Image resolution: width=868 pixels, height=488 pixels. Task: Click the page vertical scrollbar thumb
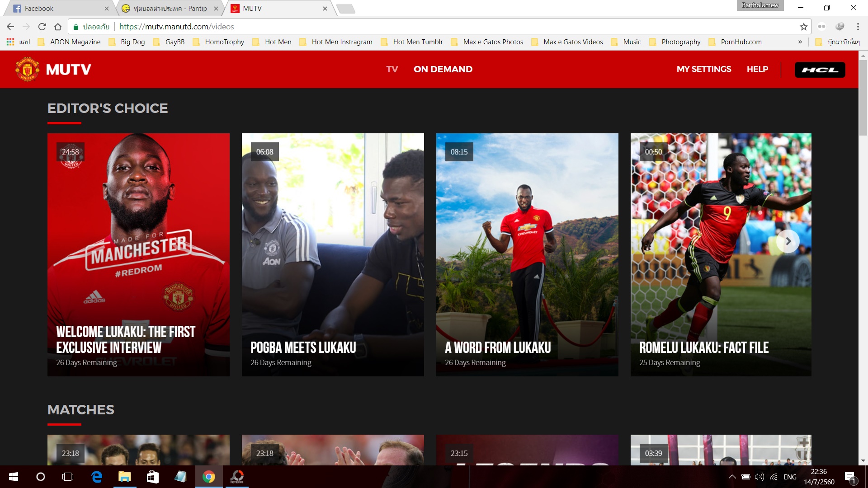click(x=863, y=97)
